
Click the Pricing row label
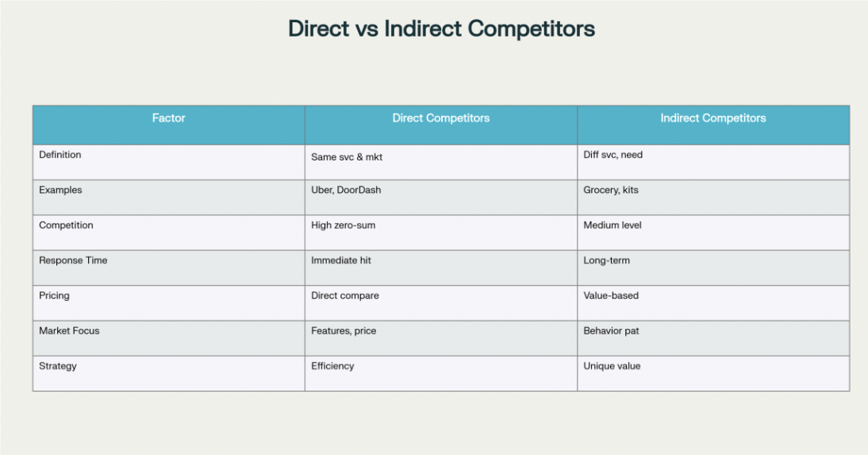54,295
